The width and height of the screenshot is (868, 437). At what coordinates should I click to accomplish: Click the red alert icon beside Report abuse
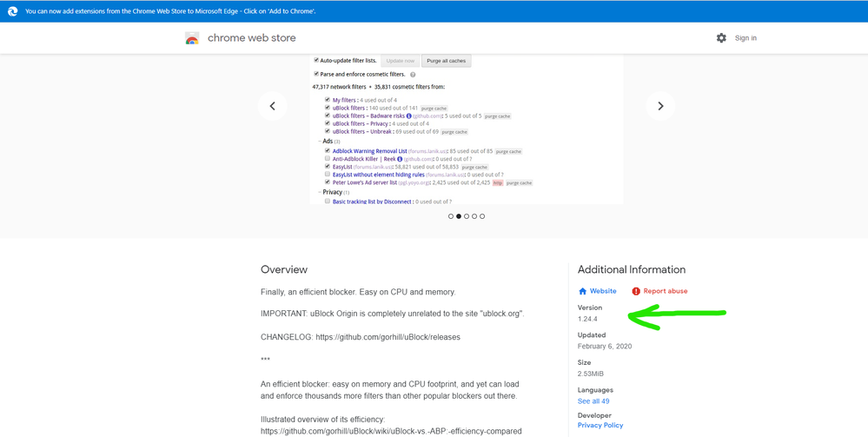click(636, 291)
